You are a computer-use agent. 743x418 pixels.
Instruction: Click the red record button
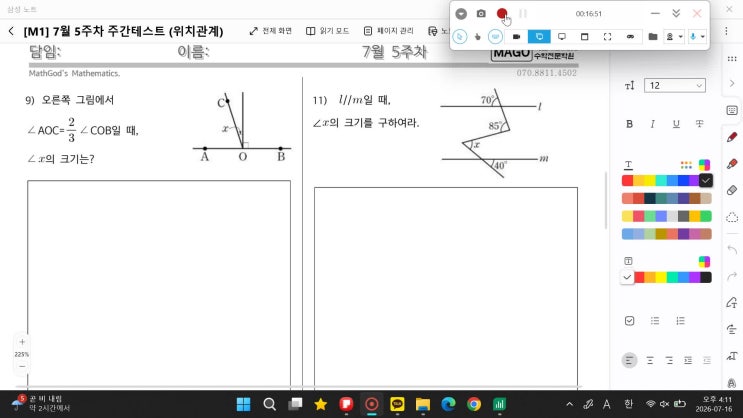tap(502, 13)
